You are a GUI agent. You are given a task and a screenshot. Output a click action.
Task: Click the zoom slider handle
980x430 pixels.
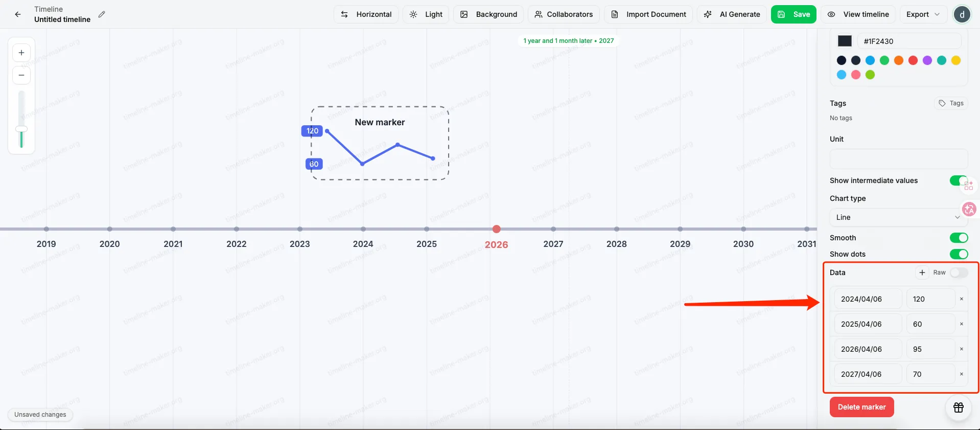(x=21, y=129)
